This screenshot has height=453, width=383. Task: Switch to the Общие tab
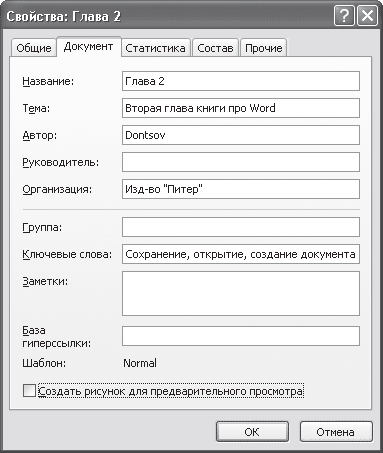click(x=34, y=48)
